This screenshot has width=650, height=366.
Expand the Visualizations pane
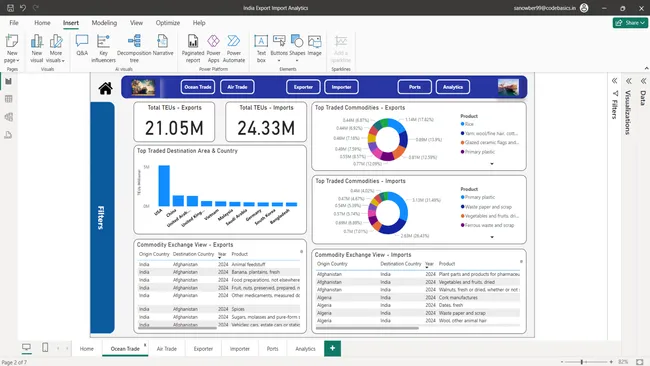629,81
